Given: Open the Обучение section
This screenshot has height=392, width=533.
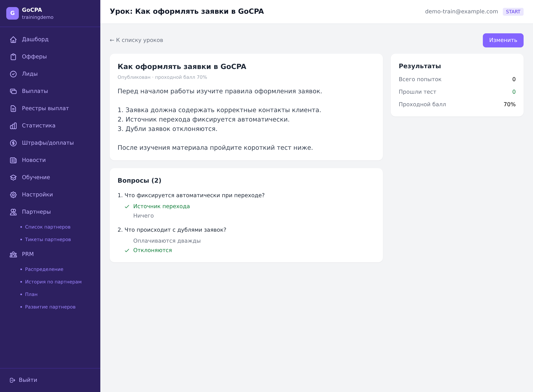Looking at the screenshot, I should tap(50, 177).
